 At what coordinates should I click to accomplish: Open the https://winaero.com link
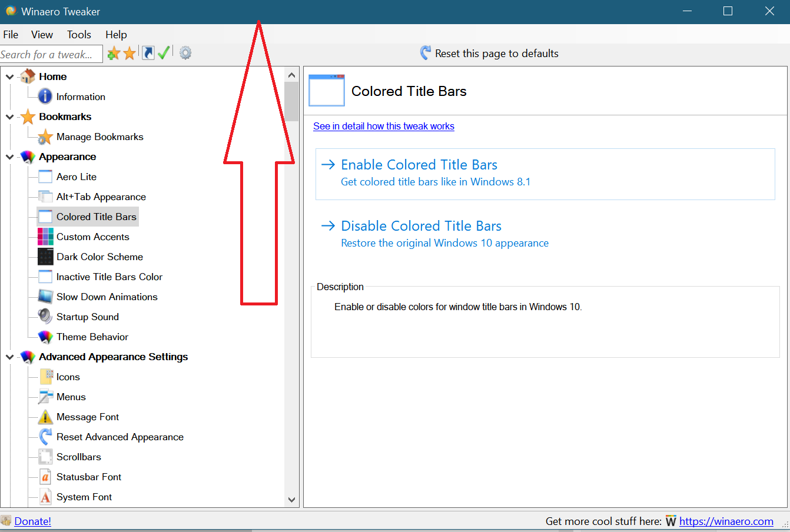pos(726,521)
